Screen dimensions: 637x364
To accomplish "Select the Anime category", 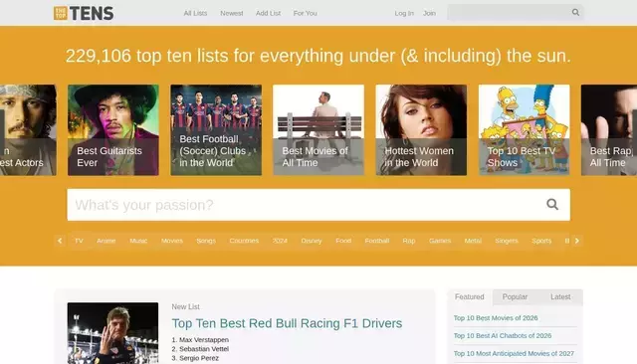I will point(106,241).
